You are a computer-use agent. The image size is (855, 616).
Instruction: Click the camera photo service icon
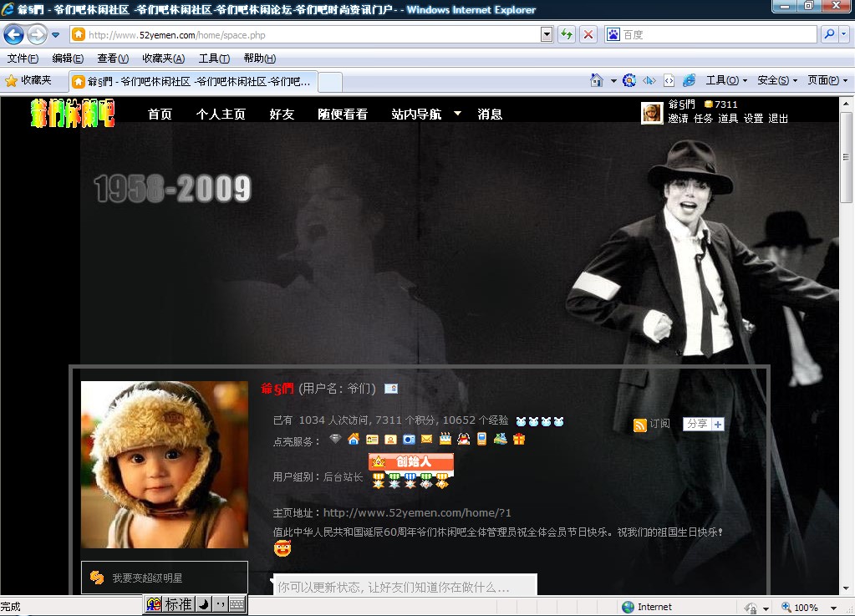(x=409, y=440)
